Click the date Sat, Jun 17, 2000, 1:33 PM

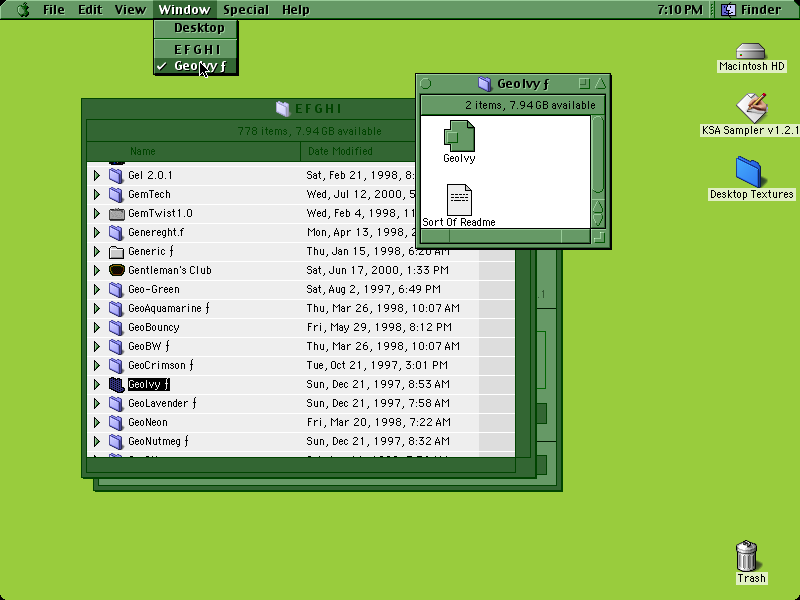(x=378, y=270)
